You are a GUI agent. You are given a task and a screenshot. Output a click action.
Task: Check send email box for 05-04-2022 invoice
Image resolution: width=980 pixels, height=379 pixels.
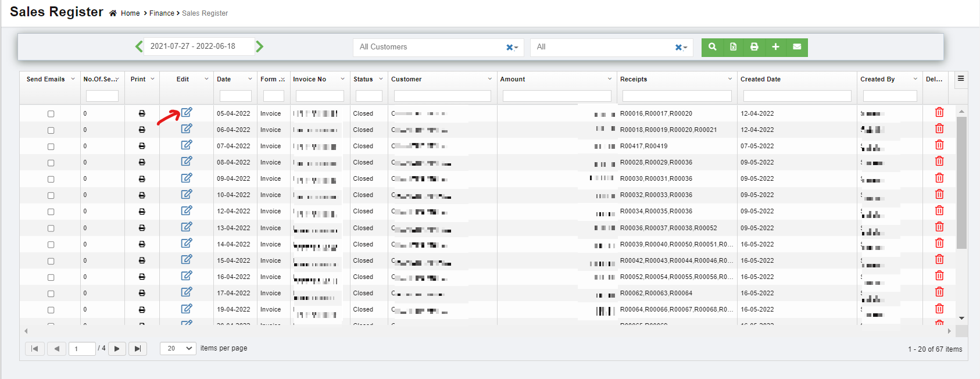[51, 114]
